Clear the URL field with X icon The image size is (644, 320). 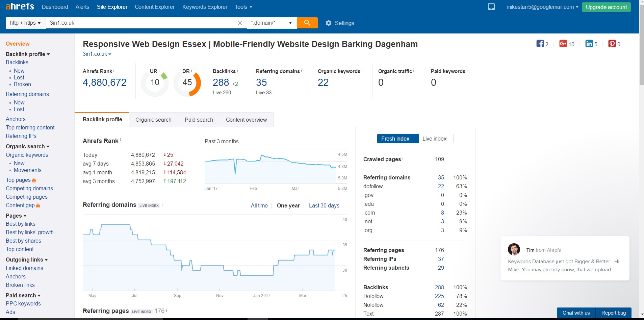click(x=240, y=23)
